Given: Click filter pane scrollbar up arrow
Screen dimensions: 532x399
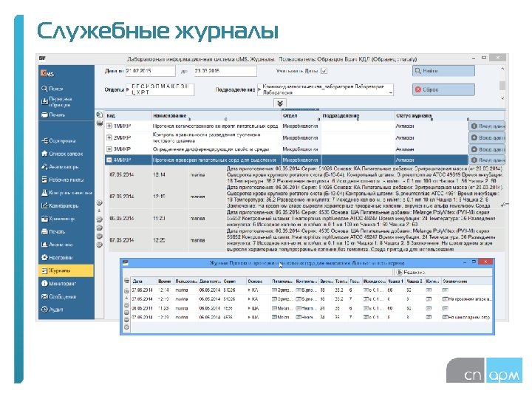Looking at the screenshot, I should tap(502, 69).
